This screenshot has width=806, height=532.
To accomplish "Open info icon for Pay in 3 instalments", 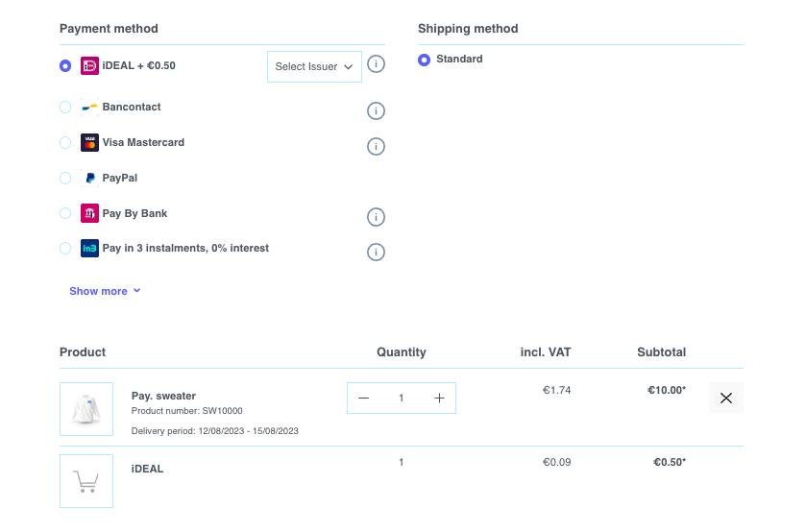I will (x=376, y=252).
